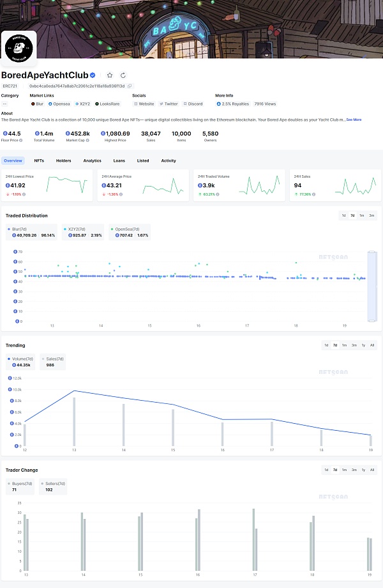This screenshot has width=383, height=588.
Task: Click the vertical range slider on the Traded Distribution chart
Action: point(372,286)
